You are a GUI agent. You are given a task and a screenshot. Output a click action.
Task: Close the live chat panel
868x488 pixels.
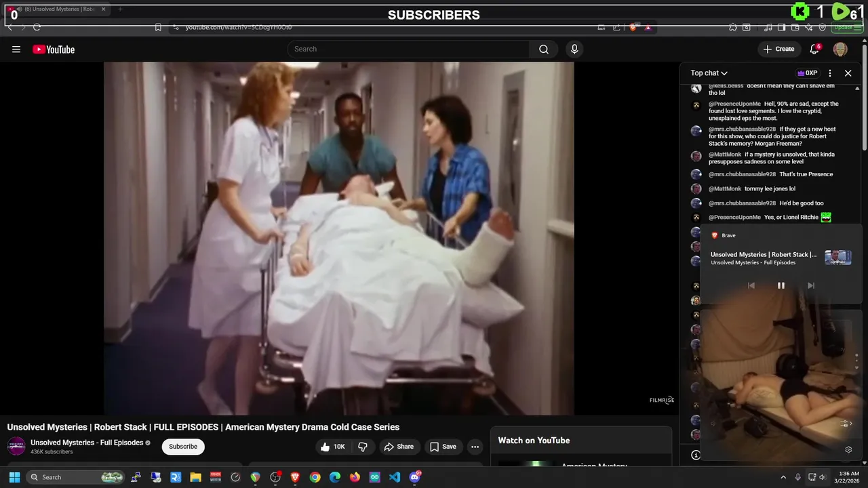(x=848, y=73)
